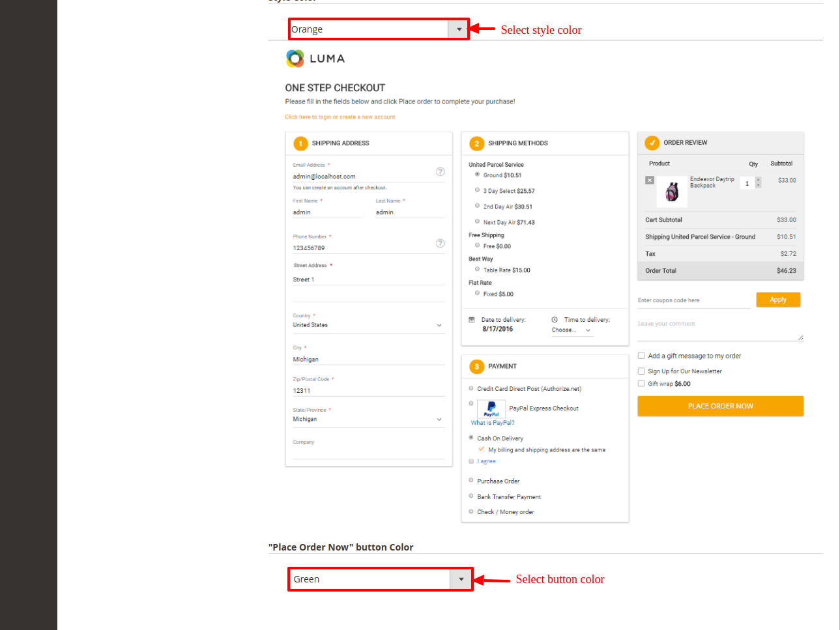Viewport: 840px width, 630px height.
Task: Remove Endeavor Daytrip Backpack with X icon
Action: [650, 180]
